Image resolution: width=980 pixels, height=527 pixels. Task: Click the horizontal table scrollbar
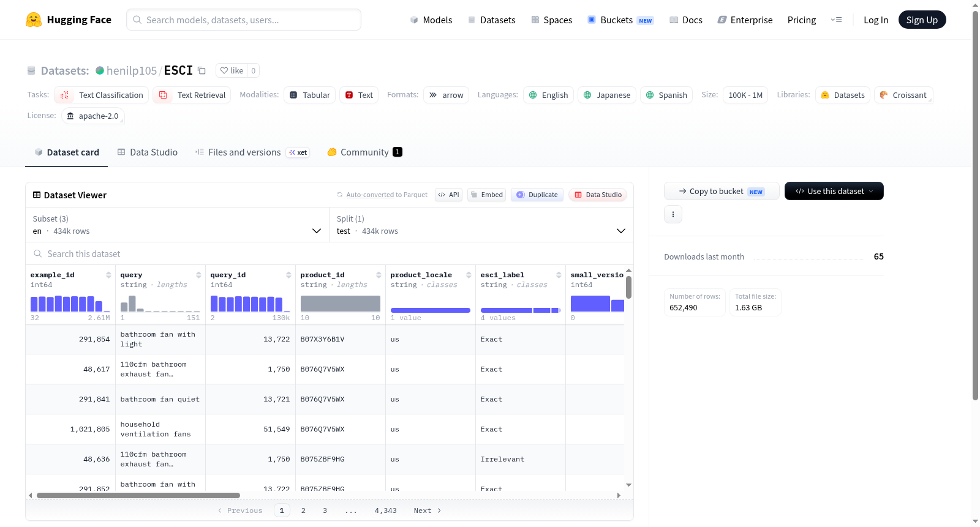[x=138, y=495]
